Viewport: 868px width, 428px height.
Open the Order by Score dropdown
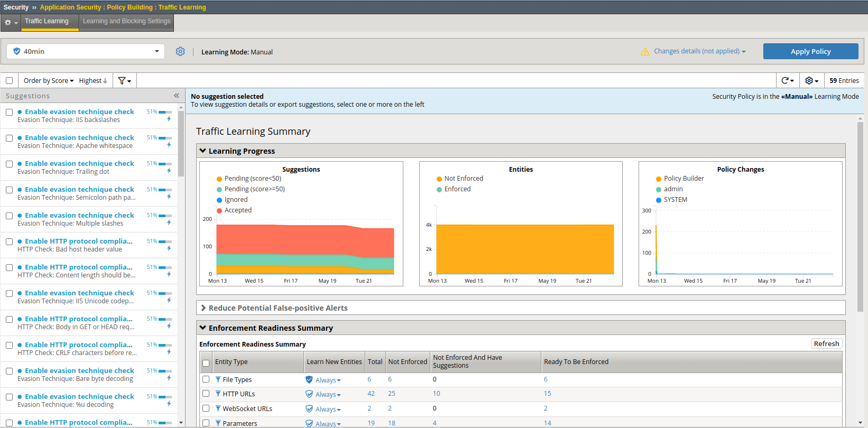click(48, 81)
